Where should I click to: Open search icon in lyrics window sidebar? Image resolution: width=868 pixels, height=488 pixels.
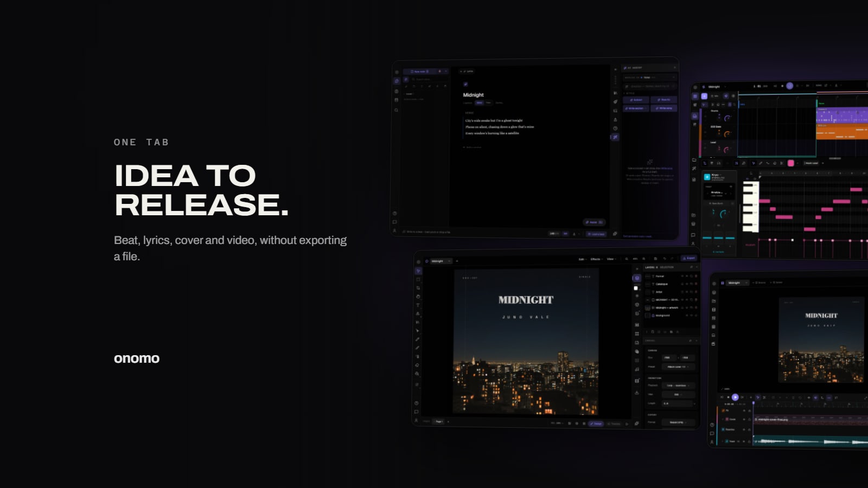coord(396,110)
